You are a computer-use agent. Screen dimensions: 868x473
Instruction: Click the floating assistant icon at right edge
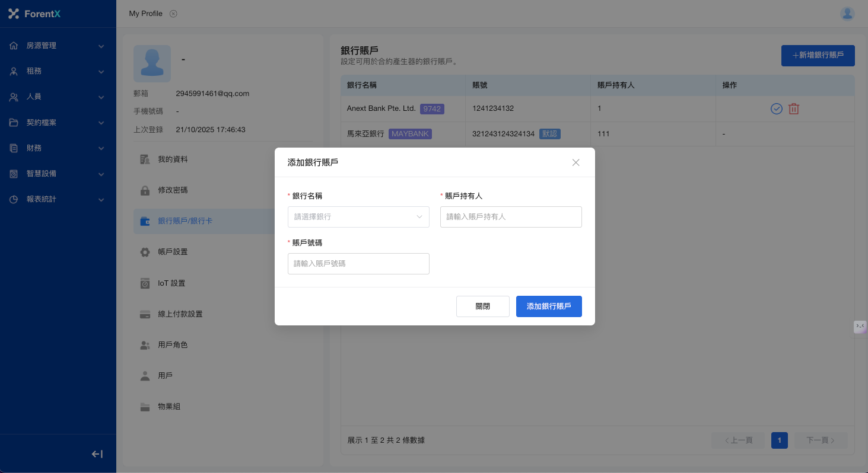point(860,327)
